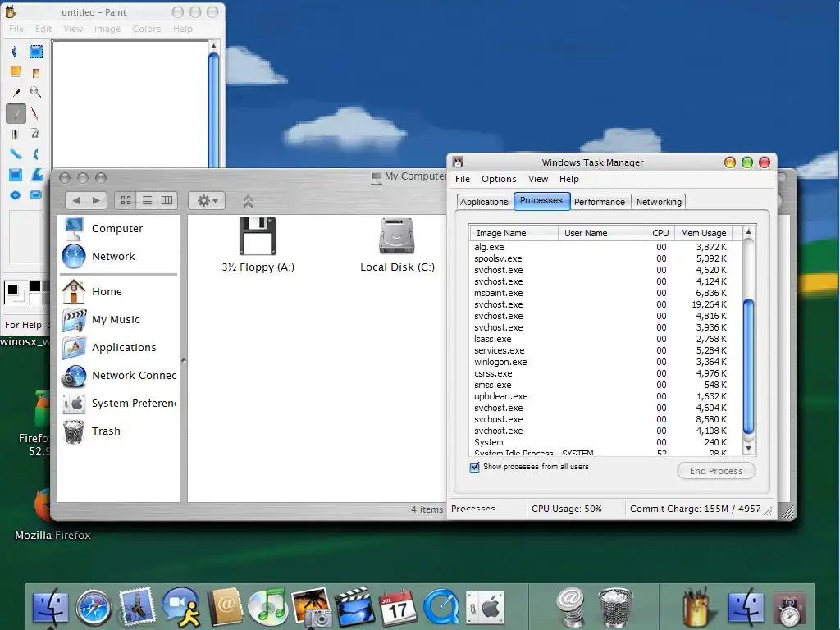Select the Pencil tool in Paint

coord(16,113)
